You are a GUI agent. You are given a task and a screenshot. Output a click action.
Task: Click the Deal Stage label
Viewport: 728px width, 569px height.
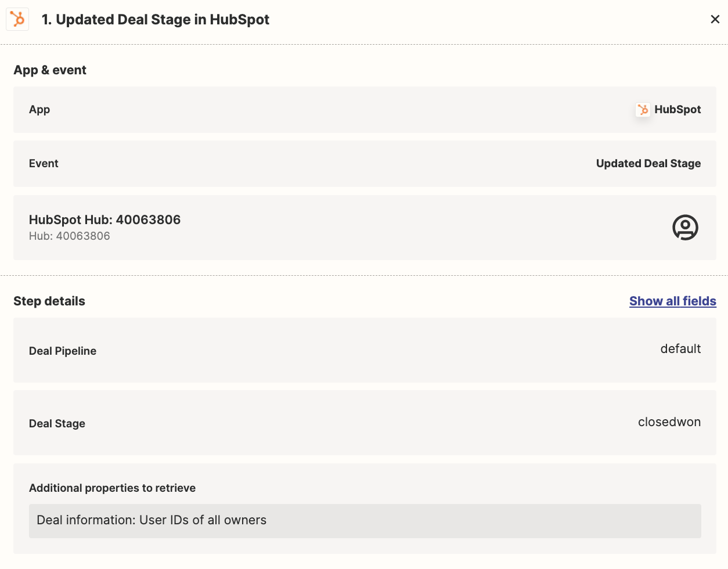[x=57, y=424]
